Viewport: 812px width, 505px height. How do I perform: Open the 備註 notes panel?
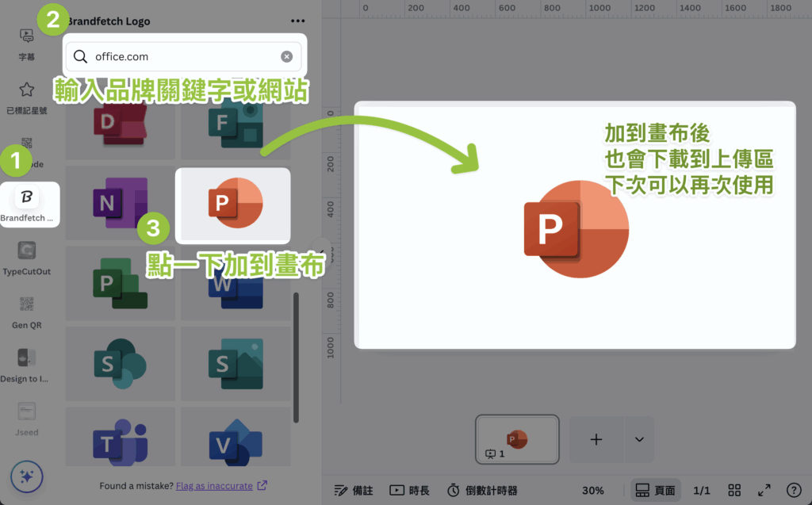click(354, 490)
